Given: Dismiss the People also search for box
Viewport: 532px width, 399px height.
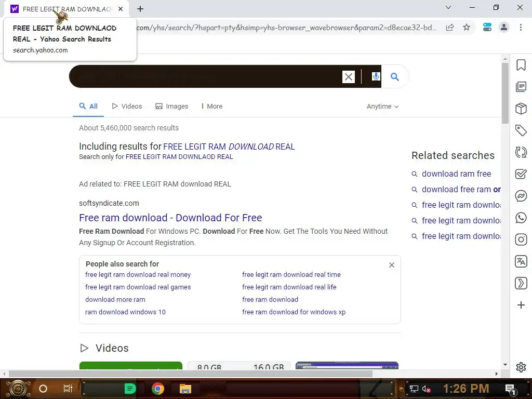Looking at the screenshot, I should coord(392,265).
